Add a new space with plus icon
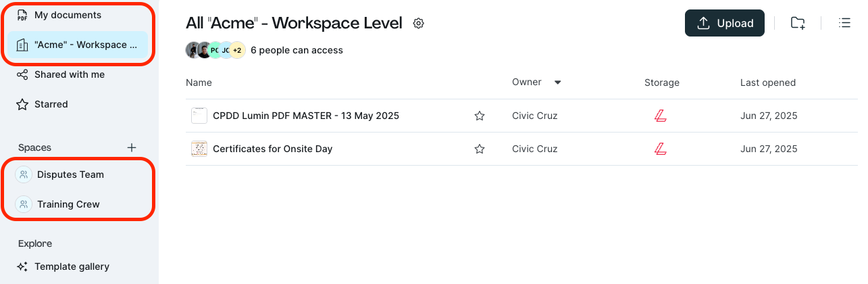 [132, 147]
